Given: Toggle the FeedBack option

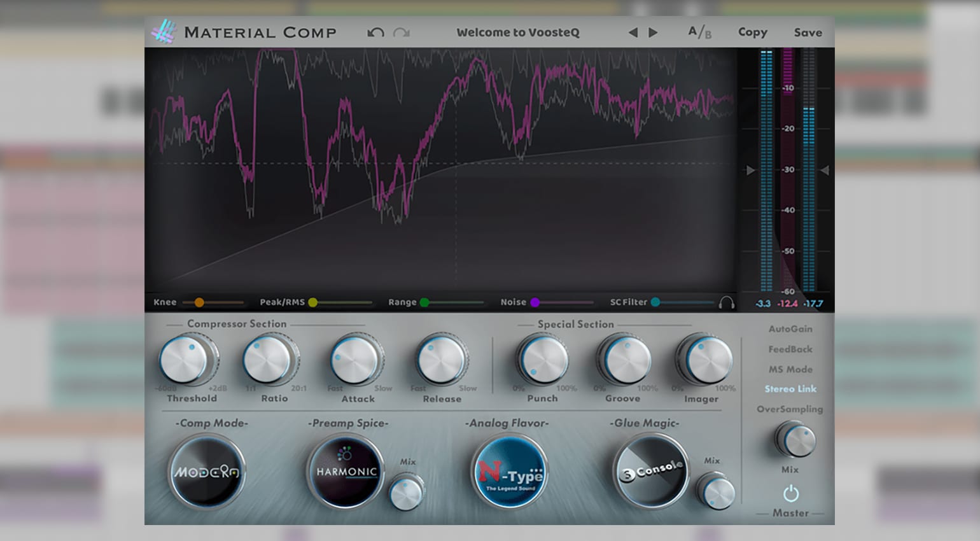Looking at the screenshot, I should click(790, 349).
